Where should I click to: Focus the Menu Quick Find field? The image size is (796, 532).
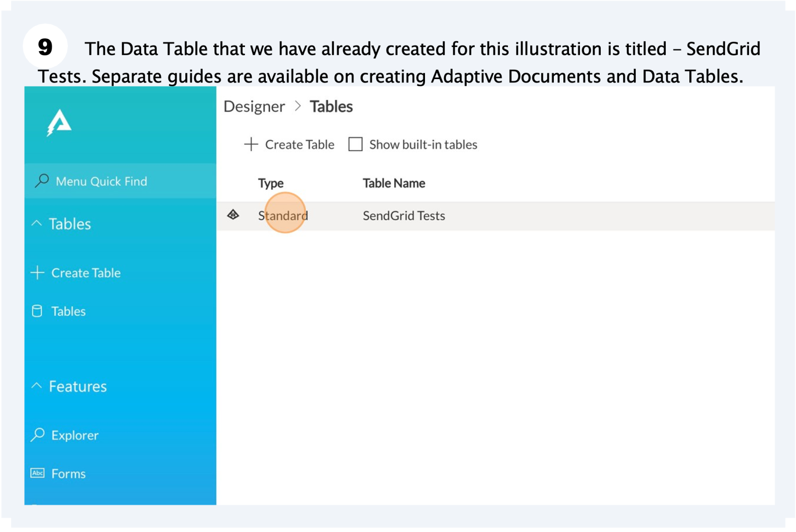click(x=120, y=181)
